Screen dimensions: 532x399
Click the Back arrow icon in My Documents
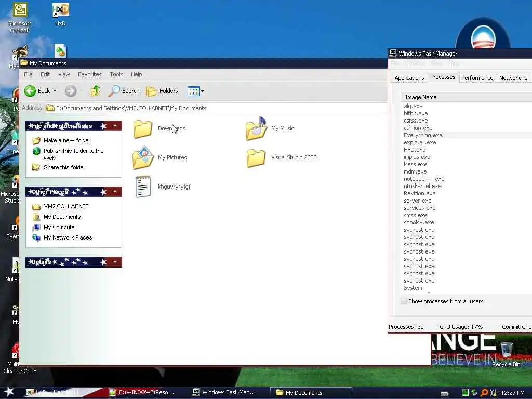(x=30, y=91)
